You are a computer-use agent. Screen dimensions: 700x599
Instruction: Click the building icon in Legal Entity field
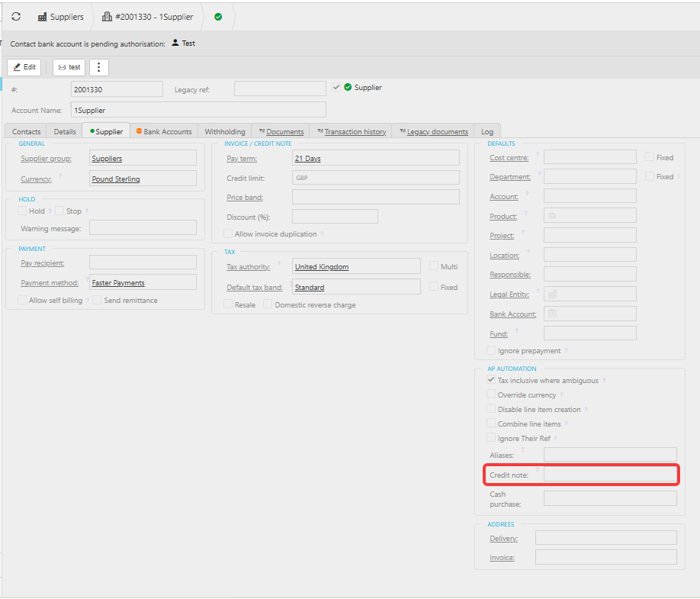(x=552, y=294)
